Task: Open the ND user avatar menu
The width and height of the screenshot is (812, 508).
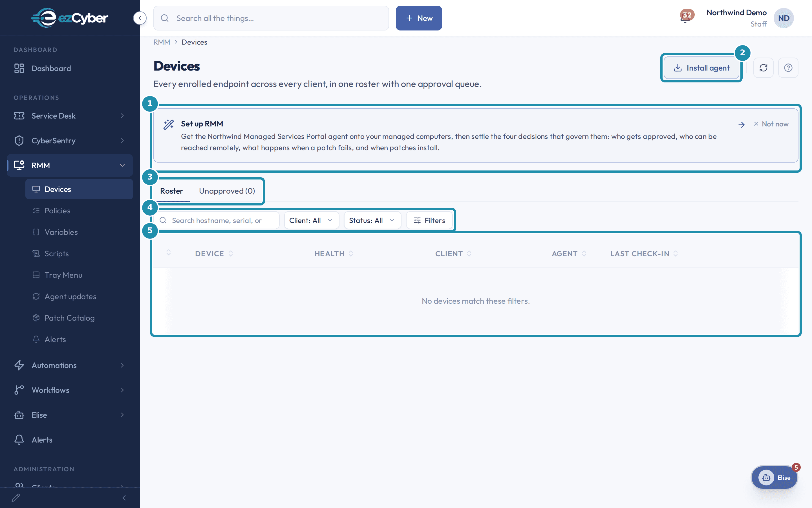Action: [x=784, y=18]
